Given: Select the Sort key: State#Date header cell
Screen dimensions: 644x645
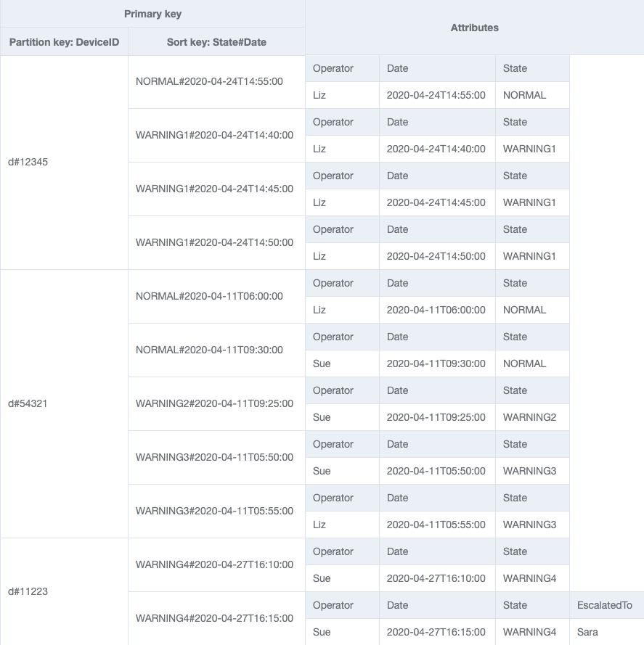Looking at the screenshot, I should tap(216, 41).
